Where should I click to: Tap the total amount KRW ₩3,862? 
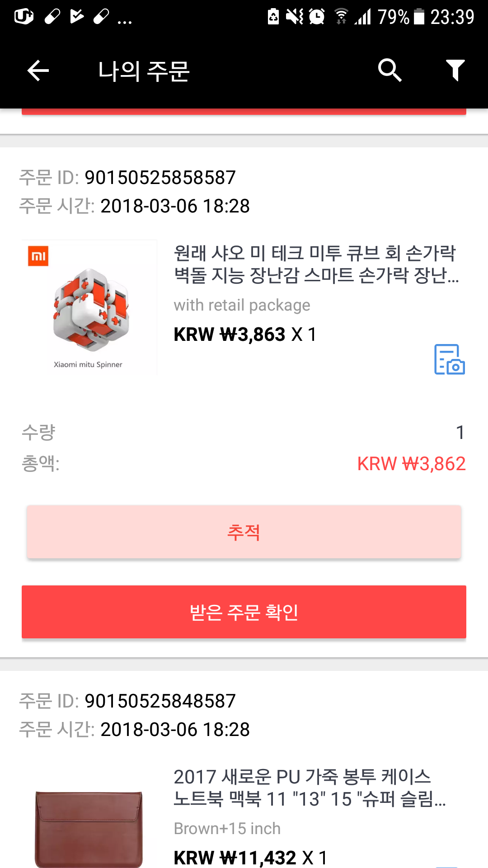point(411,463)
